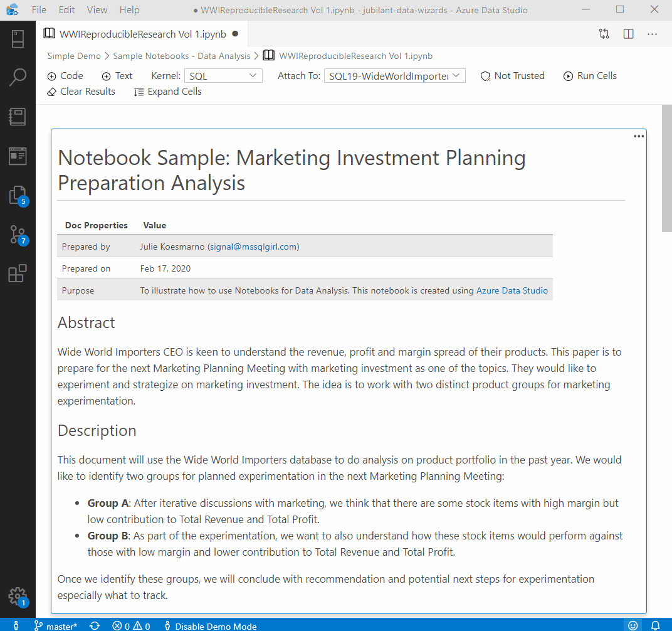Open the Attach To connection dropdown
Screen dimensions: 672x631
(395, 76)
